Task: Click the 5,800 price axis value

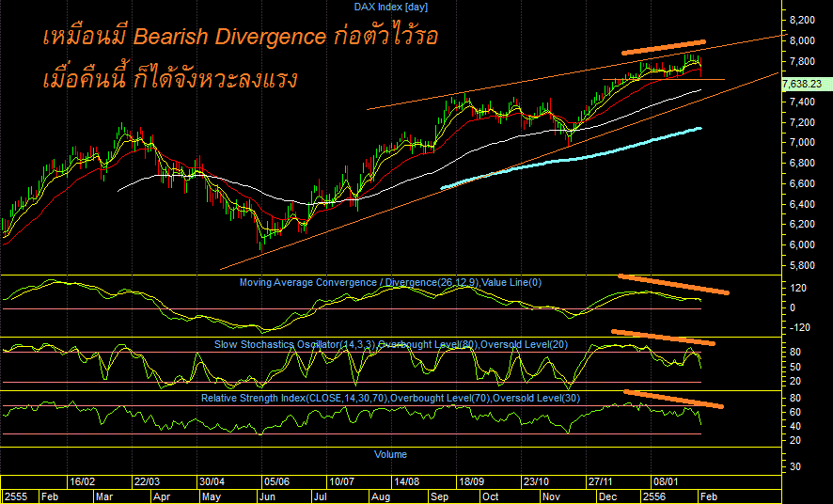Action: click(x=802, y=265)
